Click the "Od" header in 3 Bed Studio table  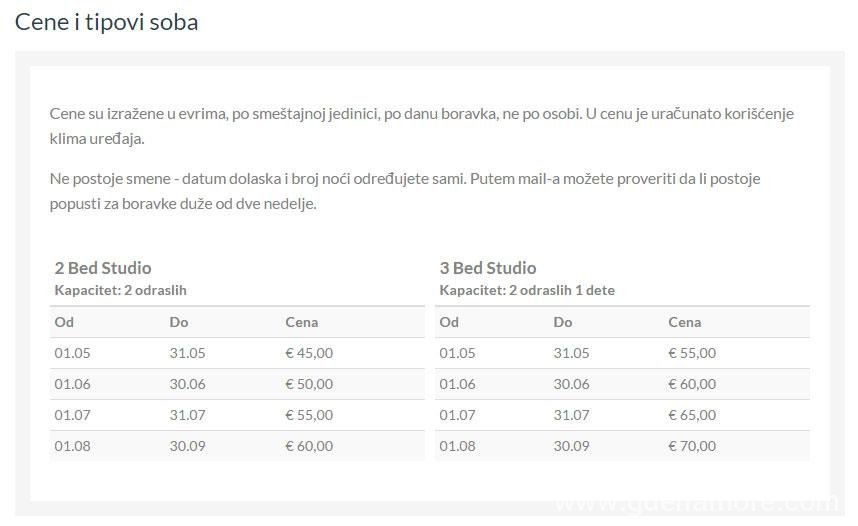(x=449, y=322)
